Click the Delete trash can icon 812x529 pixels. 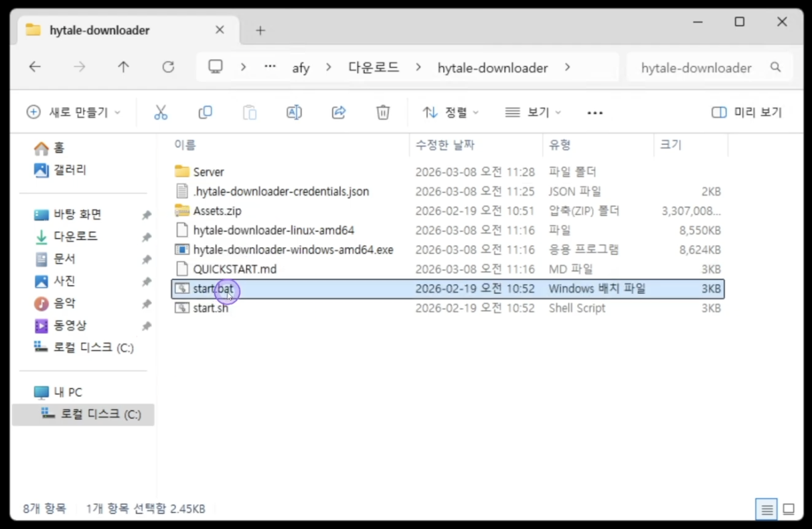pos(383,112)
